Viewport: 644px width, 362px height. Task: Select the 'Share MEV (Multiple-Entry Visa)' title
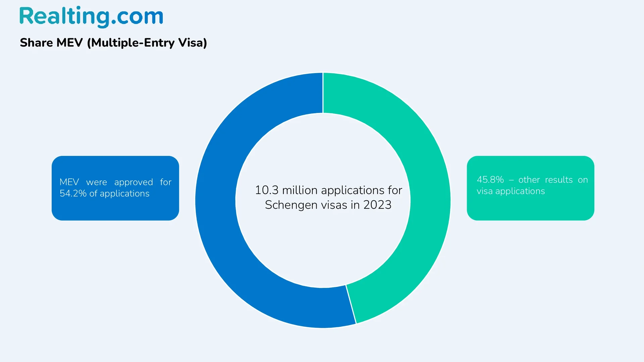[113, 43]
